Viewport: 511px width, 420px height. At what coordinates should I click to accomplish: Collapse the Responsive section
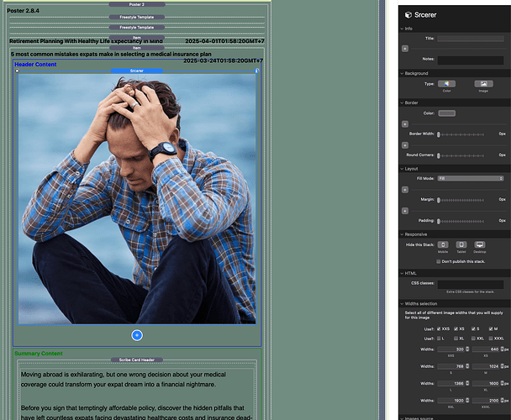[402, 234]
